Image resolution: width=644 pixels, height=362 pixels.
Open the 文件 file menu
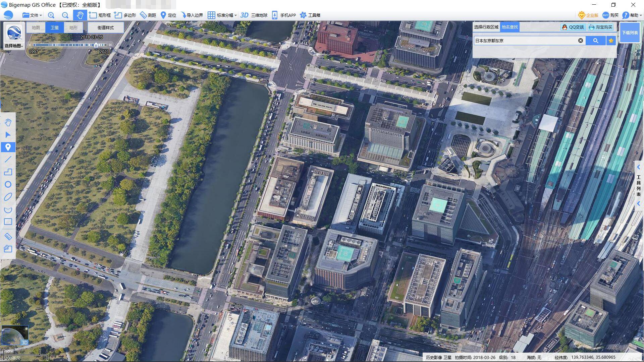coord(32,15)
